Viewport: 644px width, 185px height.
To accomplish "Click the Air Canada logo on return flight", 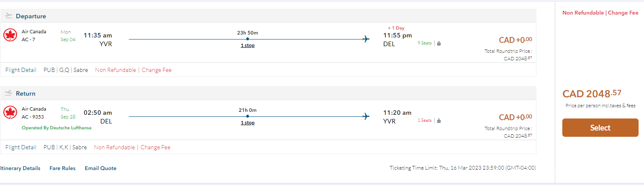I will [10, 113].
